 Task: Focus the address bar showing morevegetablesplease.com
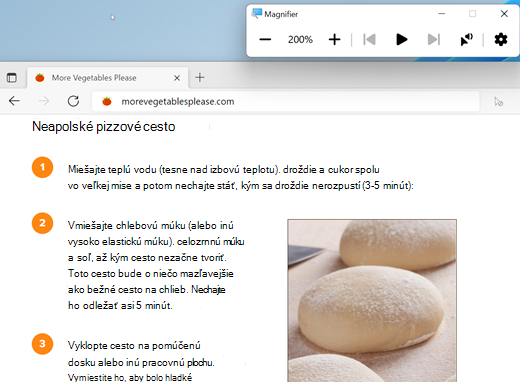click(x=286, y=101)
